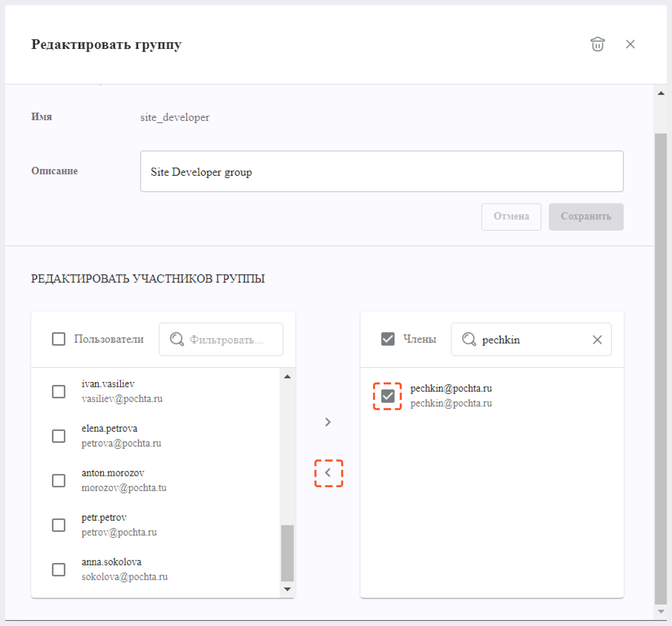Image resolution: width=672 pixels, height=626 pixels.
Task: Click the site_developer name value
Action: pos(175,118)
